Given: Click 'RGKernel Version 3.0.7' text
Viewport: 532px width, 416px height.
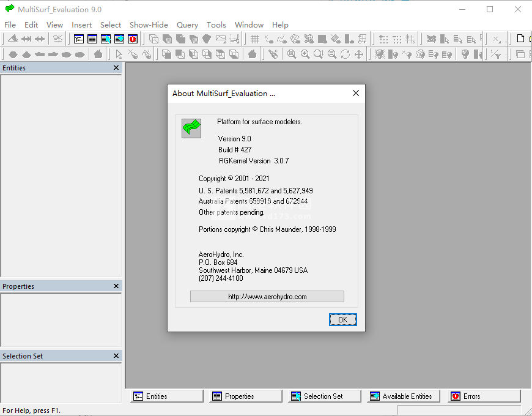Looking at the screenshot, I should coord(254,161).
